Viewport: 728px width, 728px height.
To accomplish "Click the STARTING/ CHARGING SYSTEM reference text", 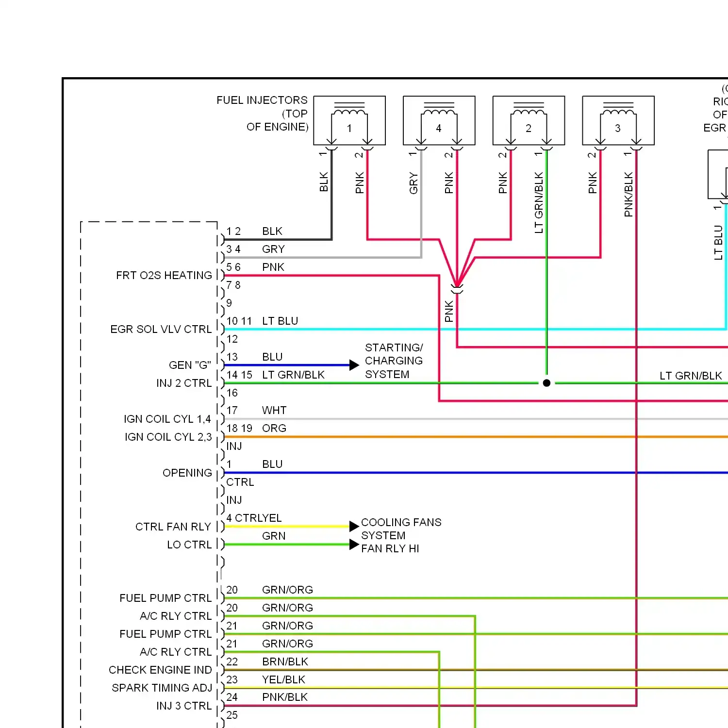I will [x=394, y=361].
